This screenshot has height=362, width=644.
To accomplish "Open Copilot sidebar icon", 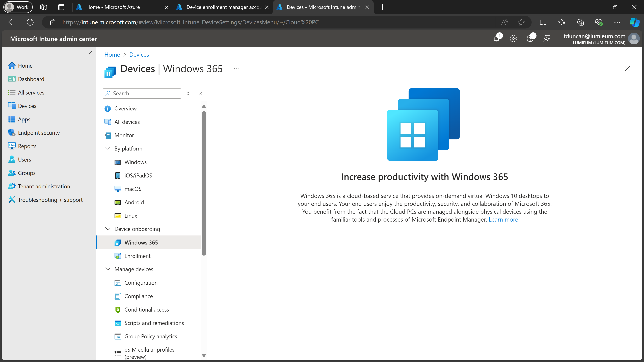I will pos(634,22).
